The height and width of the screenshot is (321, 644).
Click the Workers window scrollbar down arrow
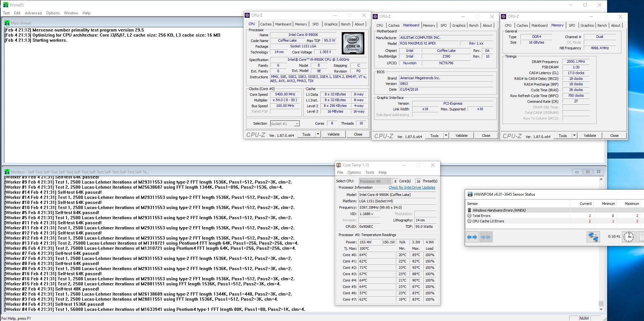click(601, 309)
